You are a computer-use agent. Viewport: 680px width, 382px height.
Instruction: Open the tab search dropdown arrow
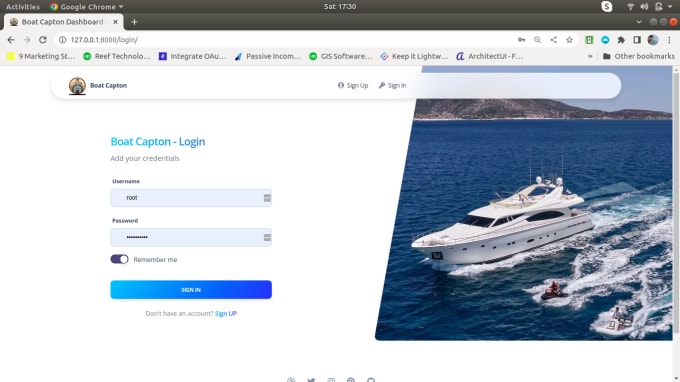[x=639, y=22]
